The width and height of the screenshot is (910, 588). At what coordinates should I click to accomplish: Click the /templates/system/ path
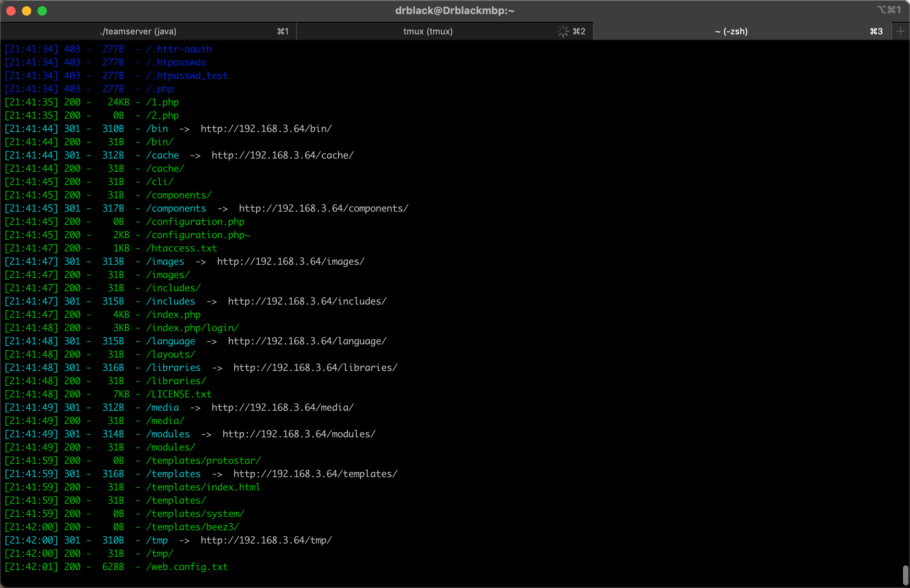195,514
